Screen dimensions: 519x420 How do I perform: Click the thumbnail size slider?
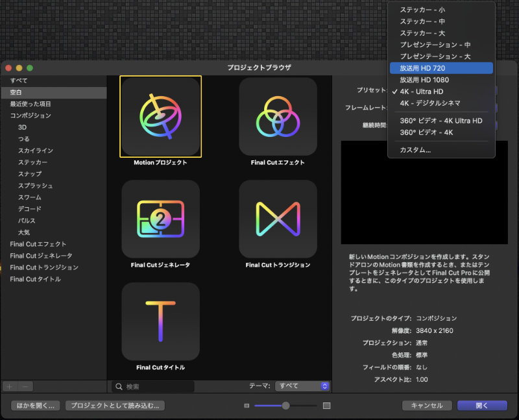tap(285, 406)
